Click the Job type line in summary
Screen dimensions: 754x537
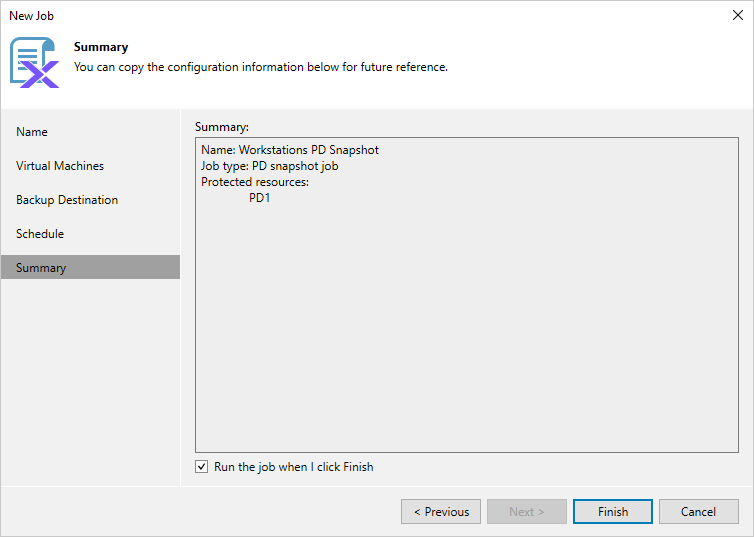270,166
